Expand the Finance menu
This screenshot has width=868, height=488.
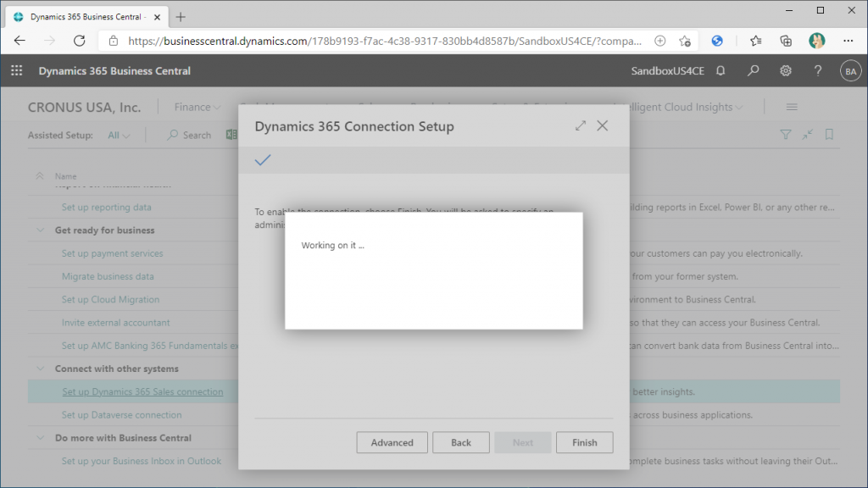198,107
